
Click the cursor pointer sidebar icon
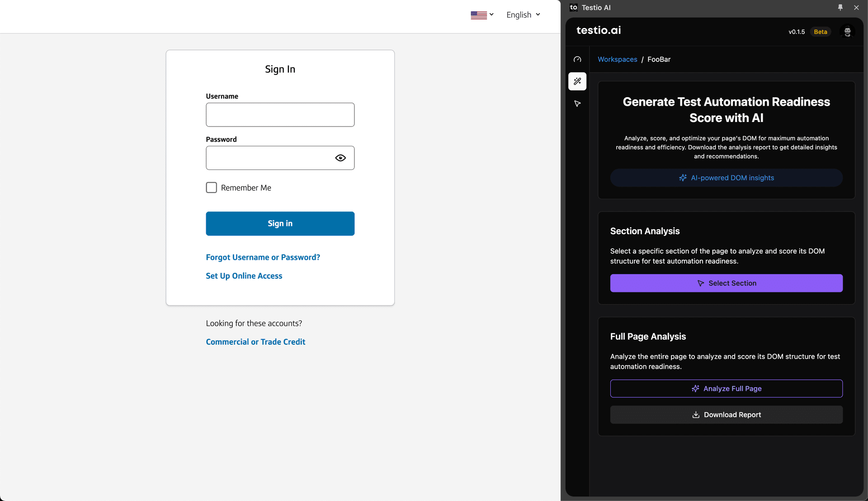[x=577, y=103]
